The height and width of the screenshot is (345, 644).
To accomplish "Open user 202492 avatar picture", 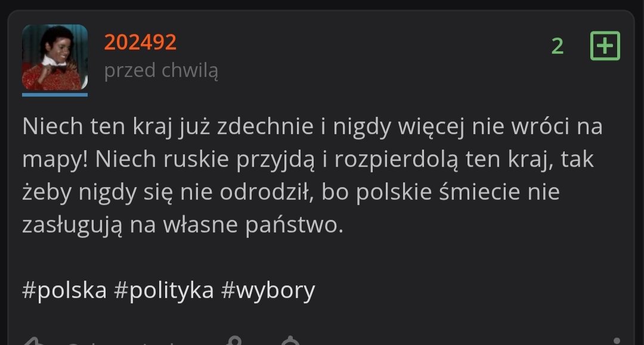I will 55,57.
